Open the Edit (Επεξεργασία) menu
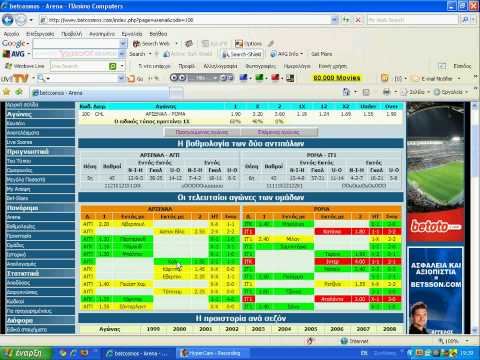480x360 pixels. tap(40, 34)
